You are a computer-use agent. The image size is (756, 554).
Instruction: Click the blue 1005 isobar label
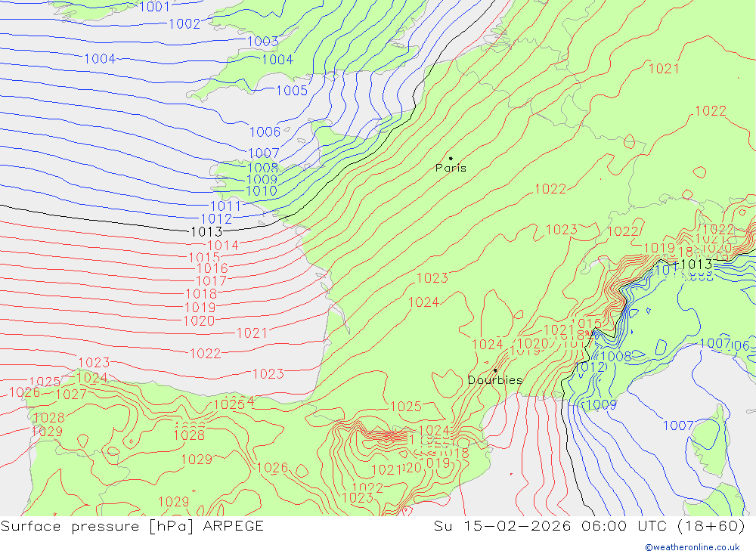292,90
